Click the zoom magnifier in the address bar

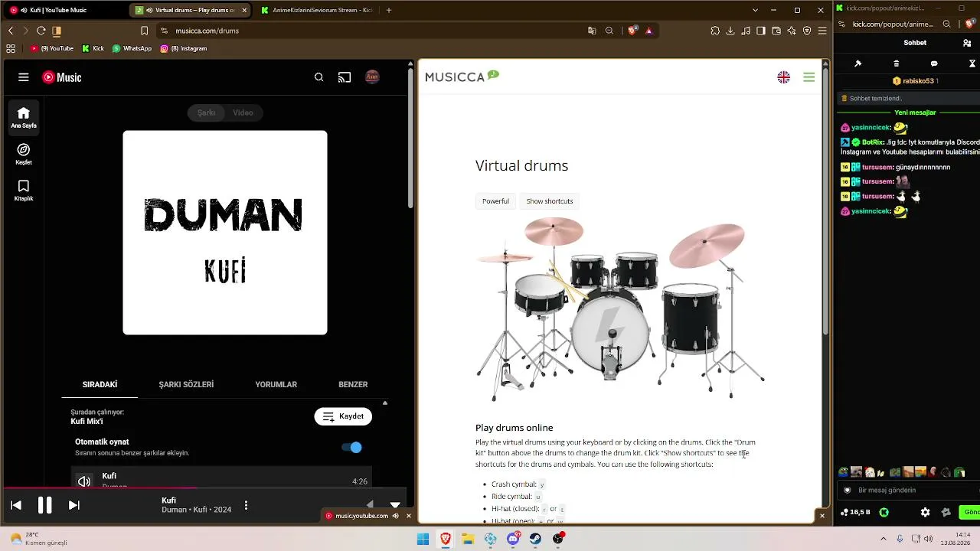(x=609, y=31)
